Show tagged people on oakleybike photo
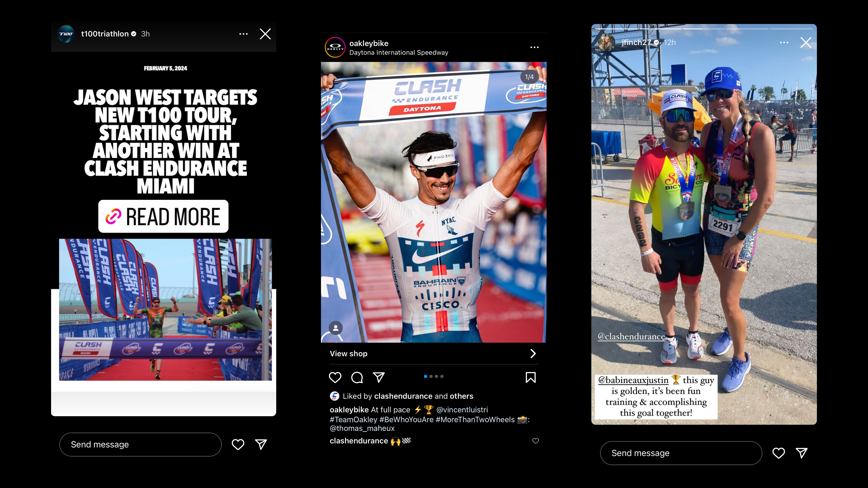 point(336,328)
